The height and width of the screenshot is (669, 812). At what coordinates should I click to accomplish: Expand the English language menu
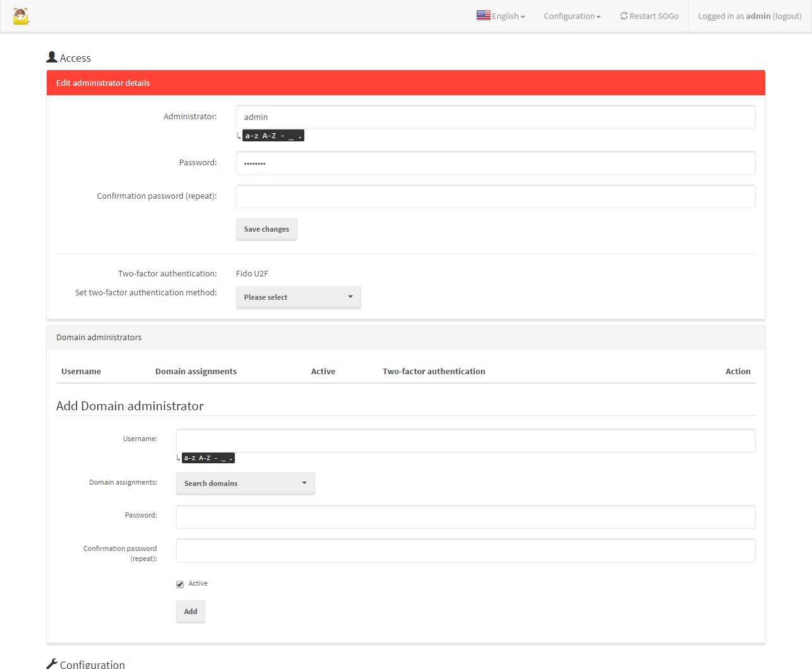tap(501, 16)
